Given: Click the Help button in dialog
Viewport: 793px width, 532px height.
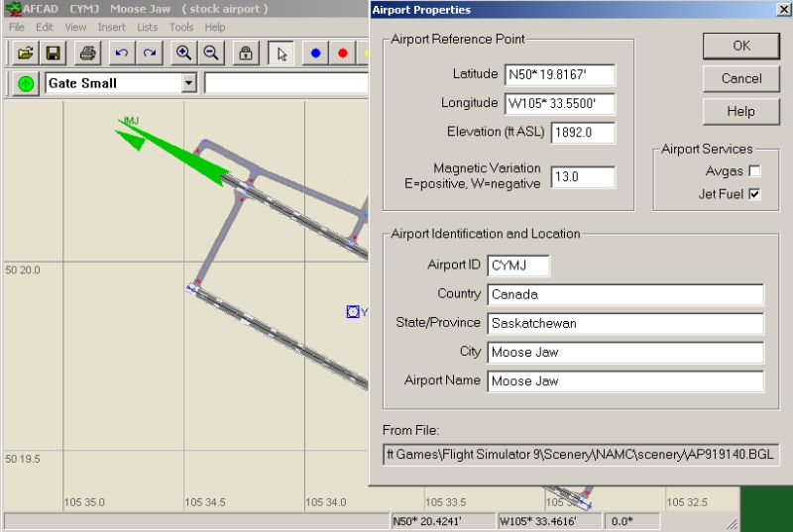Looking at the screenshot, I should (740, 111).
